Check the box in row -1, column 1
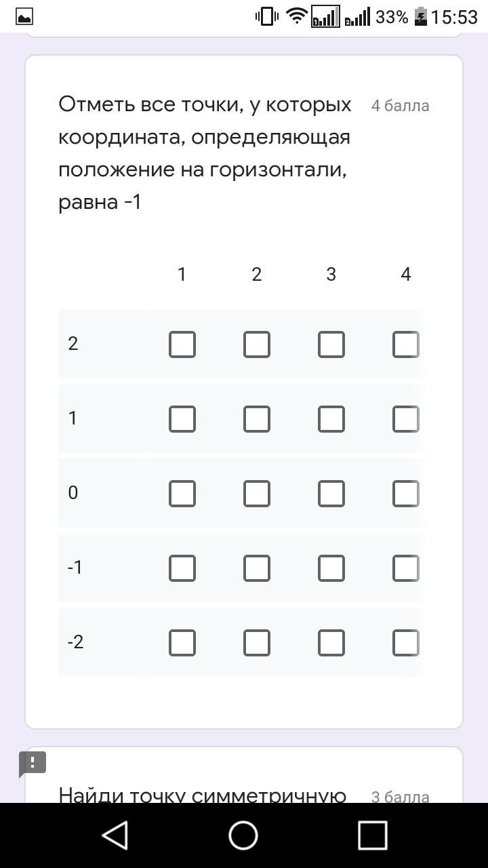Viewport: 488px width, 868px height. click(182, 568)
